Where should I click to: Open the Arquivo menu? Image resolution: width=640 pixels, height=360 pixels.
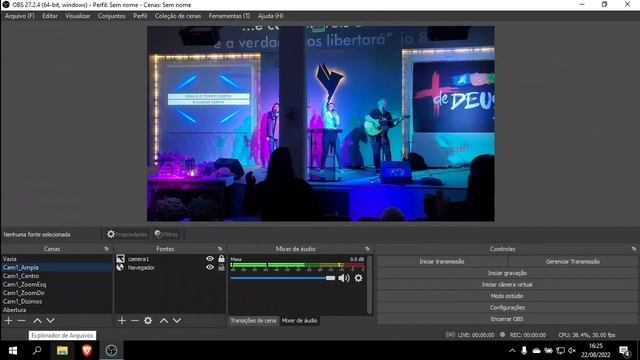tap(20, 16)
